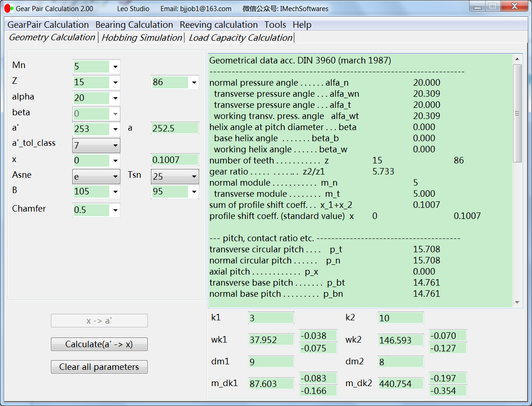Expand the Mn module dropdown
The image size is (532, 406).
point(115,67)
